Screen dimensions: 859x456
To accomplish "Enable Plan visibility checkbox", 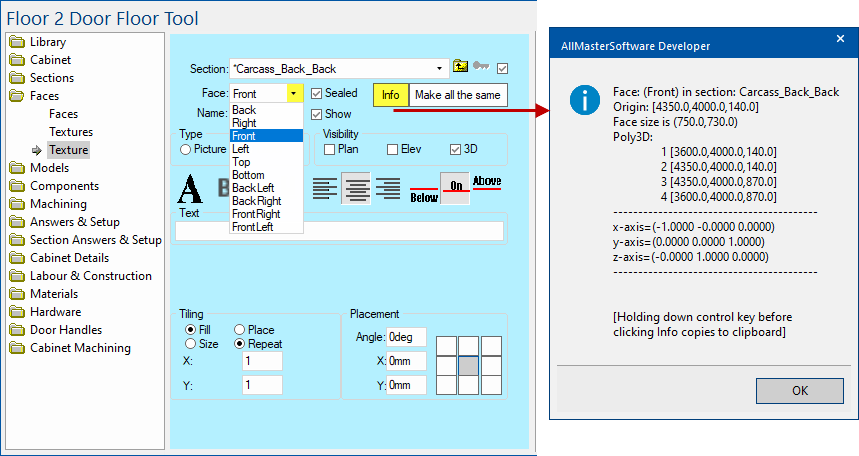I will coord(329,150).
